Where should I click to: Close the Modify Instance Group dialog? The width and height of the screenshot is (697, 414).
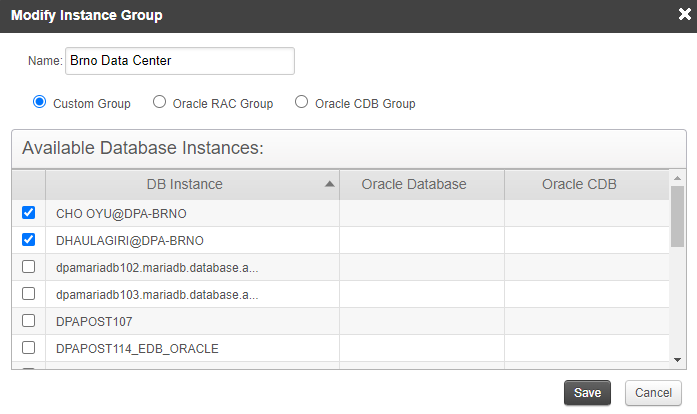click(x=682, y=15)
